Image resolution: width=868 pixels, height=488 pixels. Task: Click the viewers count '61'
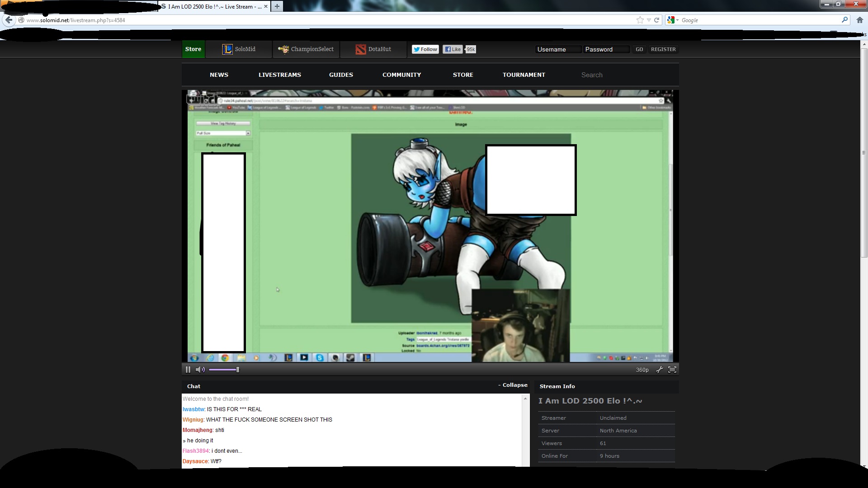click(x=603, y=443)
